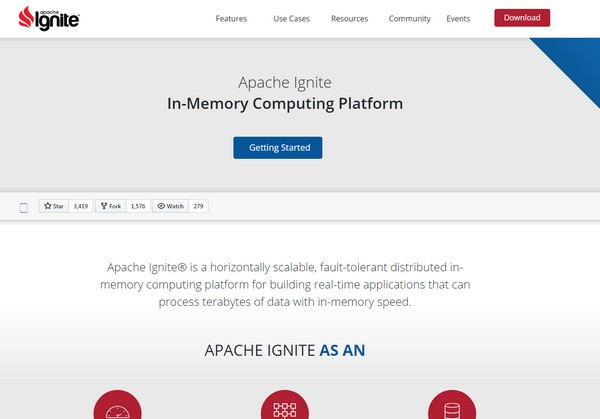Click the speedometer gauge icon
Viewport: 600px width, 419px height.
coord(118,408)
